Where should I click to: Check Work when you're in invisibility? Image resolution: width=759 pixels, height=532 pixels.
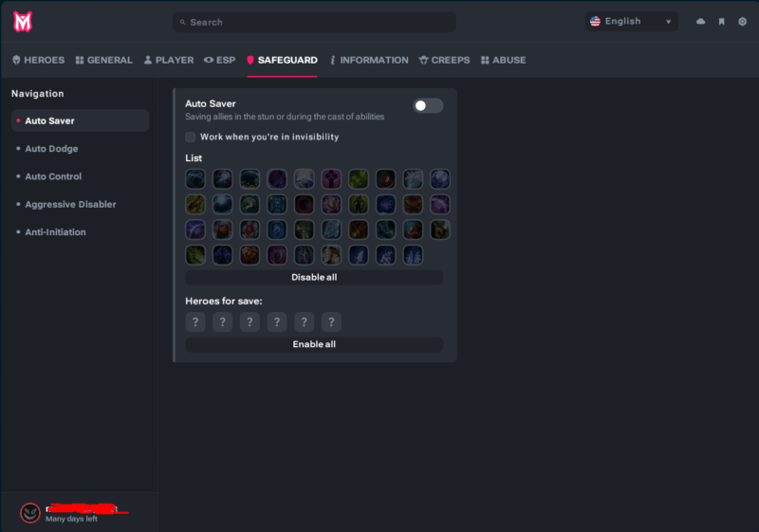click(x=191, y=137)
